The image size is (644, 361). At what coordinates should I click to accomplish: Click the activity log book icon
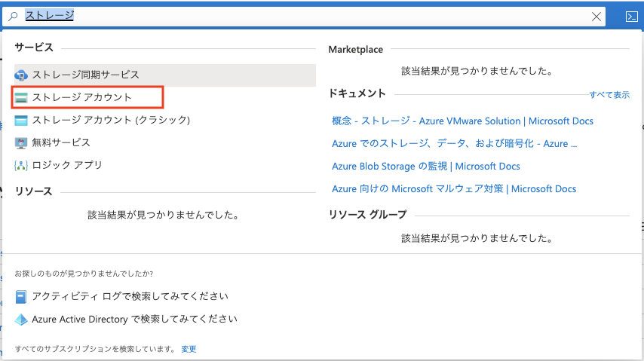21,296
